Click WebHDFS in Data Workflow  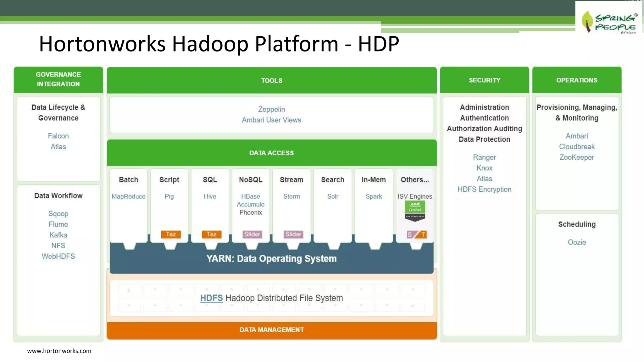[58, 256]
